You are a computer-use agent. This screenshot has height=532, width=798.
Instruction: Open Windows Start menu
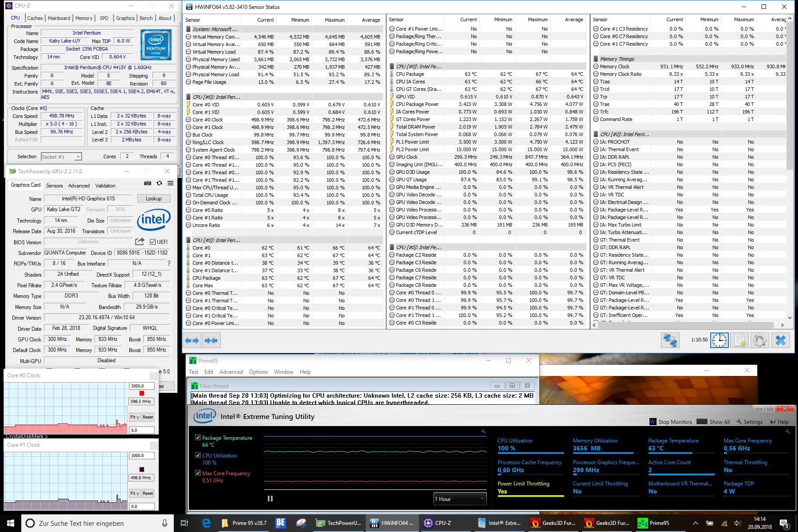click(x=11, y=523)
